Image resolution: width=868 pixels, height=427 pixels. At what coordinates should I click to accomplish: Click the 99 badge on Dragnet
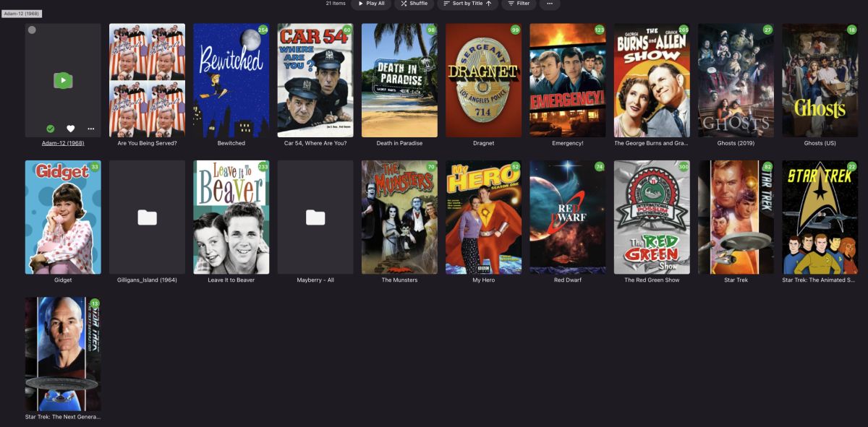[x=515, y=30]
